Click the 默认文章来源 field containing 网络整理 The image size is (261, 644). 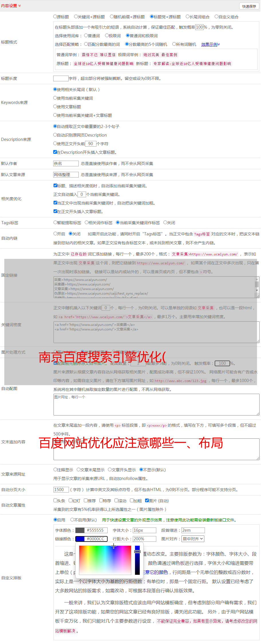tap(66, 175)
